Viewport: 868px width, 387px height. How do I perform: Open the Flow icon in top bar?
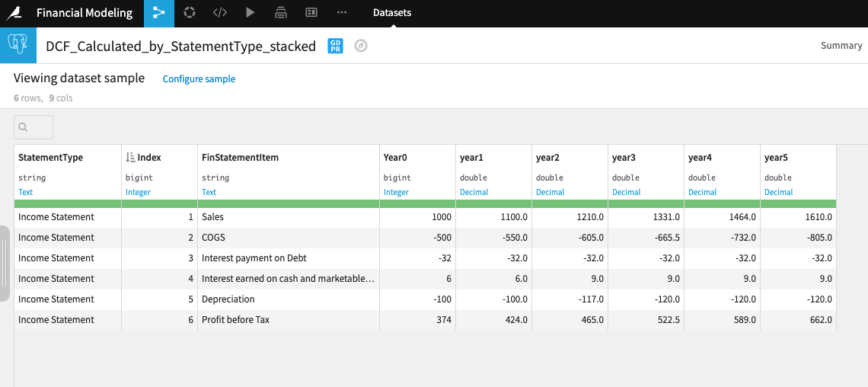(x=159, y=13)
